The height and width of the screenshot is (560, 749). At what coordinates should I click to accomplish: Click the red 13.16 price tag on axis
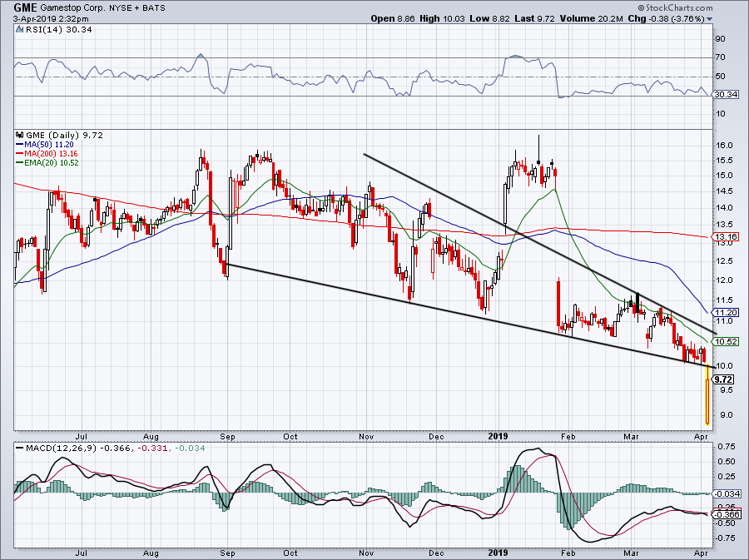coord(726,237)
